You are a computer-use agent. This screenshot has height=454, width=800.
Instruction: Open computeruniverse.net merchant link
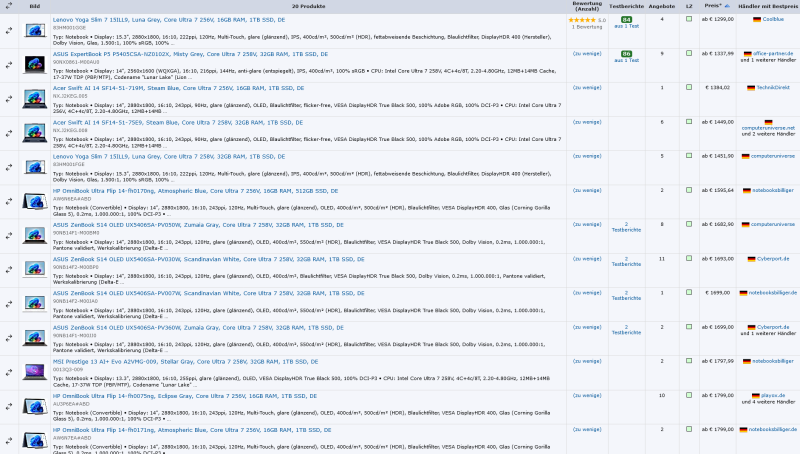pyautogui.click(x=768, y=128)
